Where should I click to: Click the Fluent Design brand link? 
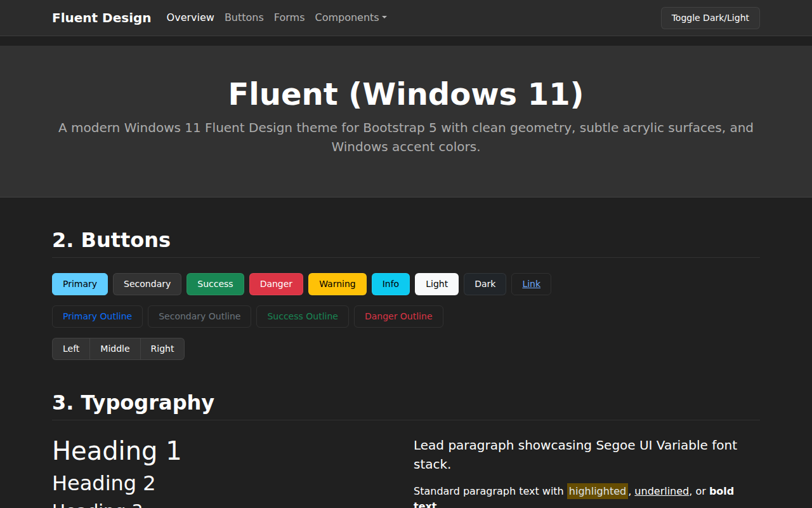101,18
